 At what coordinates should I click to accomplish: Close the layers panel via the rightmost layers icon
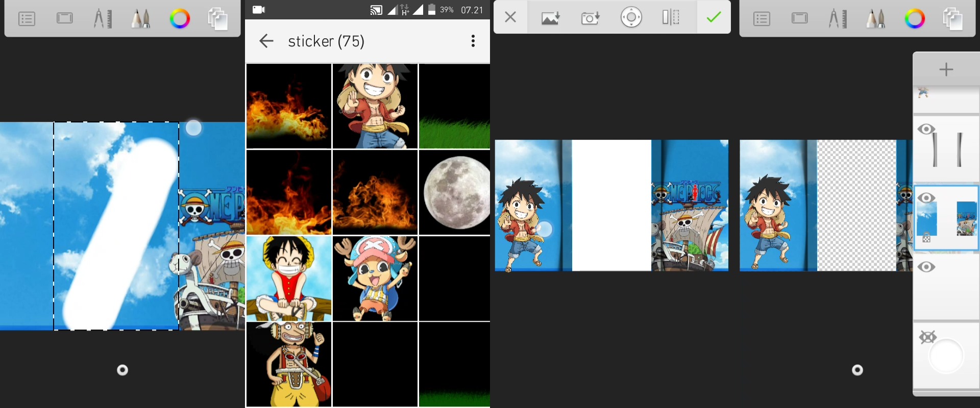[x=953, y=19]
